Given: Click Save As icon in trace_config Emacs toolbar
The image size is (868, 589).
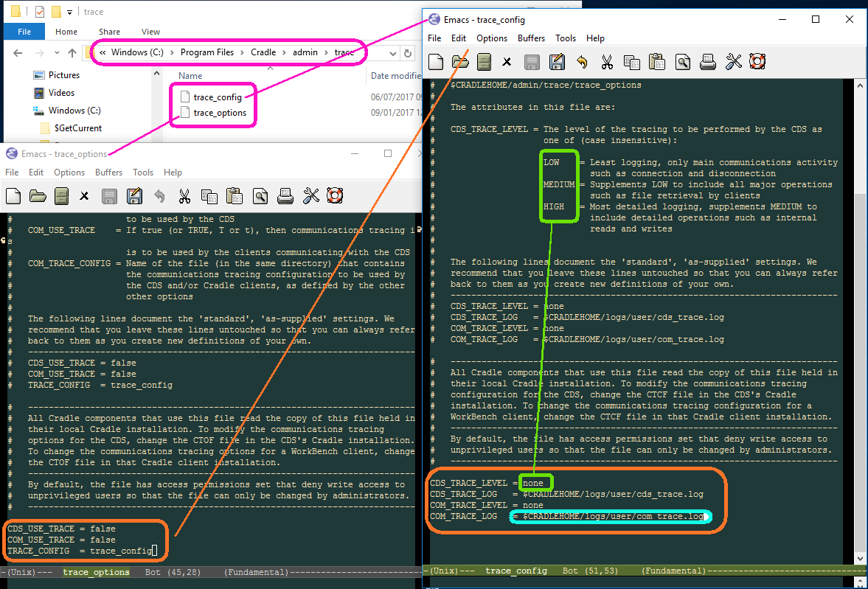Looking at the screenshot, I should point(557,62).
